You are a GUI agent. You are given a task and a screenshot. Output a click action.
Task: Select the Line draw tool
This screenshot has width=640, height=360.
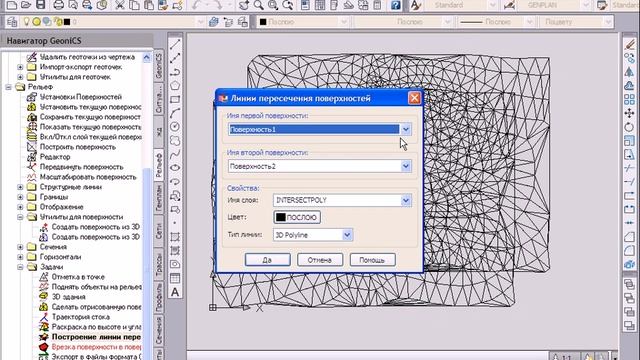pos(175,44)
